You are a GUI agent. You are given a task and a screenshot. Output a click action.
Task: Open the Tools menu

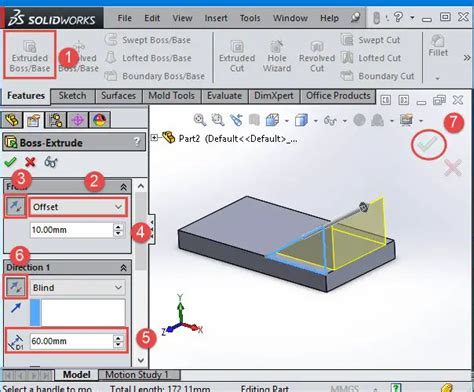[x=250, y=18]
